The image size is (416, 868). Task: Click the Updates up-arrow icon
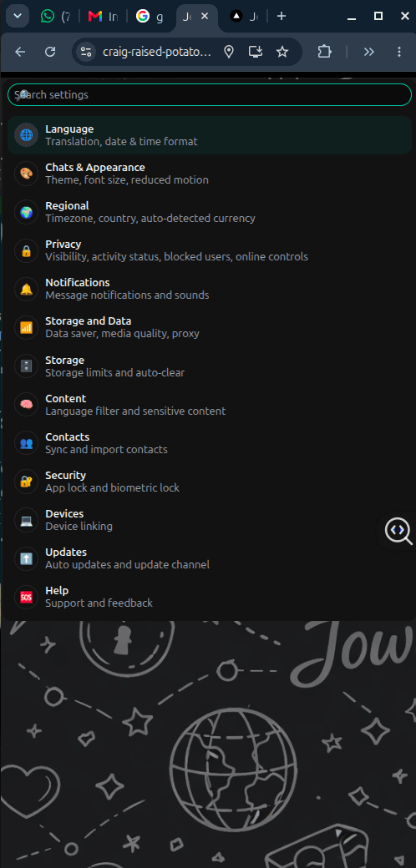(x=26, y=558)
